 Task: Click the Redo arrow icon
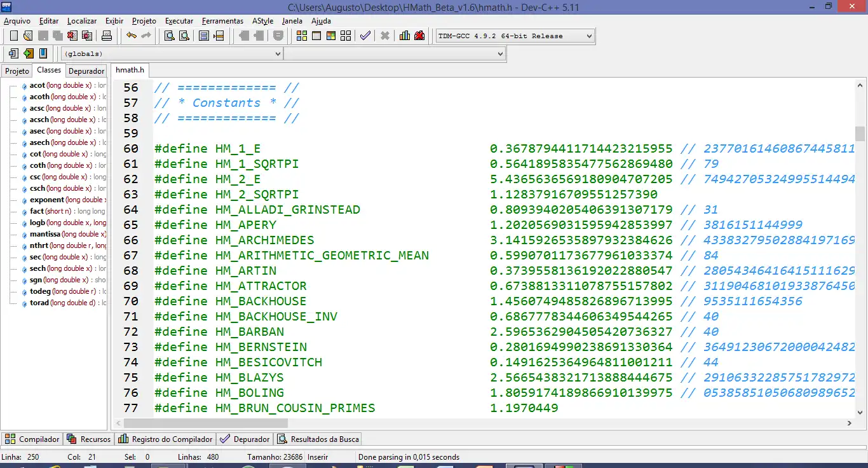click(x=146, y=36)
